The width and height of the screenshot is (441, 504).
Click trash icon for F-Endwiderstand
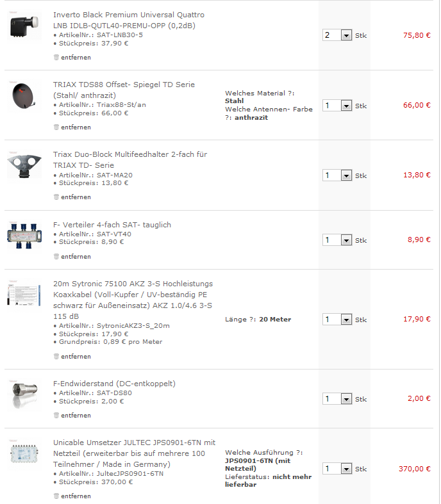[x=56, y=416]
